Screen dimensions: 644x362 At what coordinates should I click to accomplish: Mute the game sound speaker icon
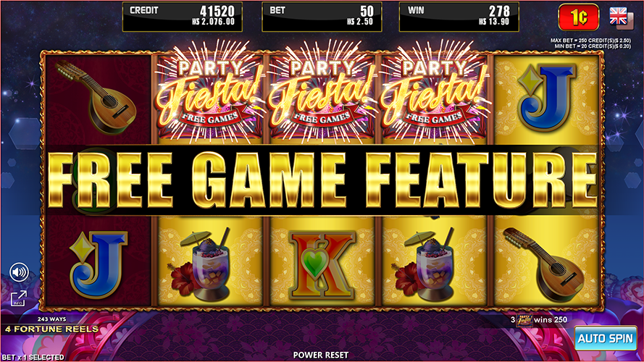[19, 272]
